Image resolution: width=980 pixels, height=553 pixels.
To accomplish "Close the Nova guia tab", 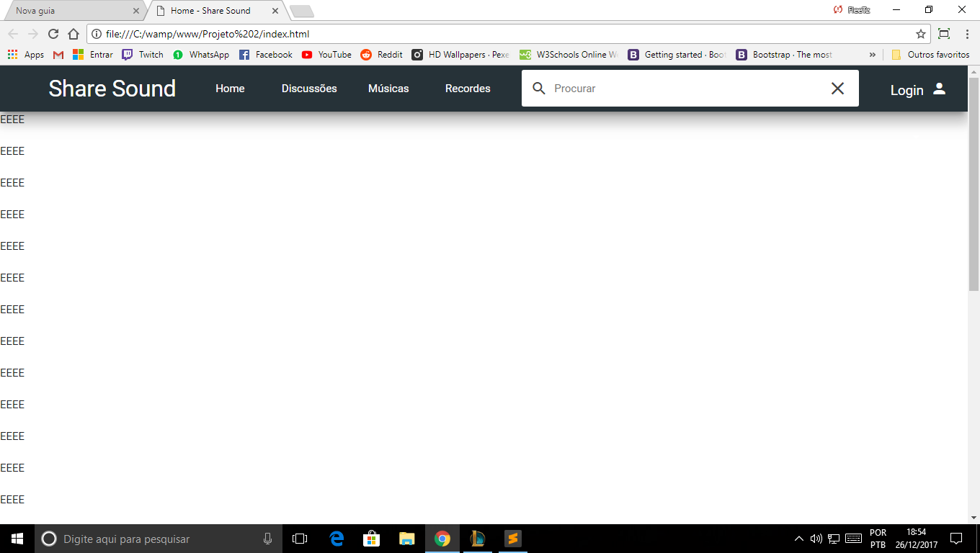I will (x=136, y=11).
